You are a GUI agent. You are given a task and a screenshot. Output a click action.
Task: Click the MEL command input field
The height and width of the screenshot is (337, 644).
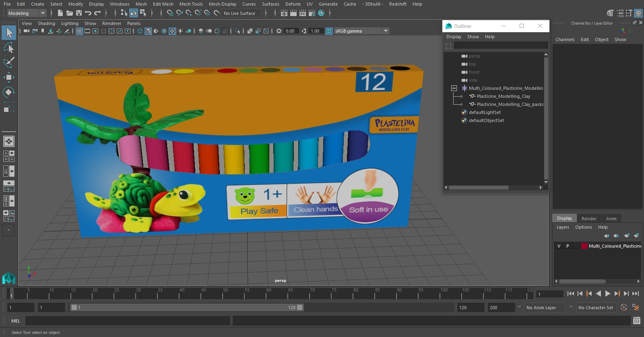coord(127,321)
